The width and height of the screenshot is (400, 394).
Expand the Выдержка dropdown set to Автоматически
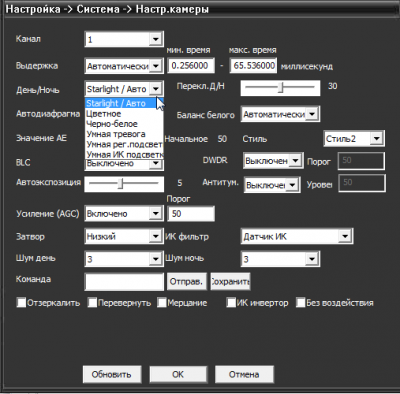click(124, 66)
